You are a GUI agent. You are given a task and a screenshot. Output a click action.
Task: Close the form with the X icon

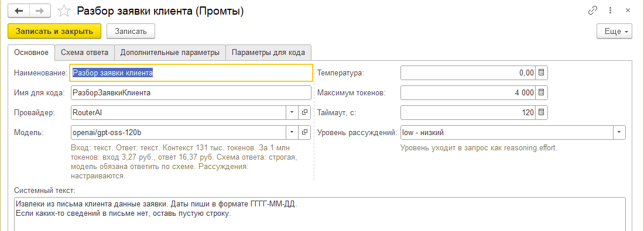point(628,11)
